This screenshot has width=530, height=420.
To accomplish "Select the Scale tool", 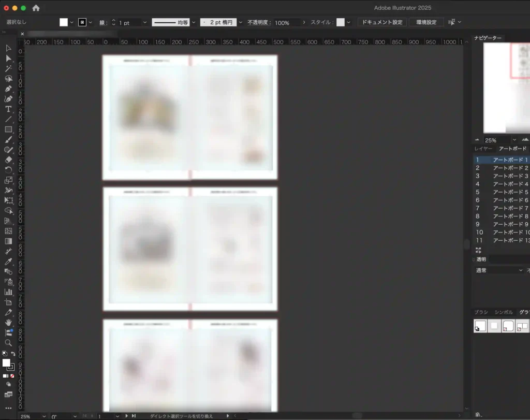I will pyautogui.click(x=8, y=180).
